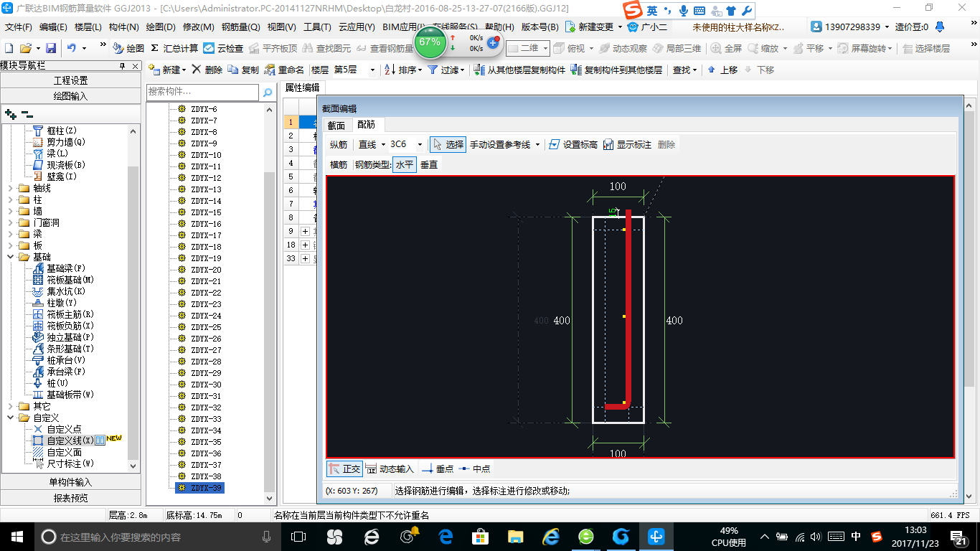Open Windows Start menu

pyautogui.click(x=17, y=537)
